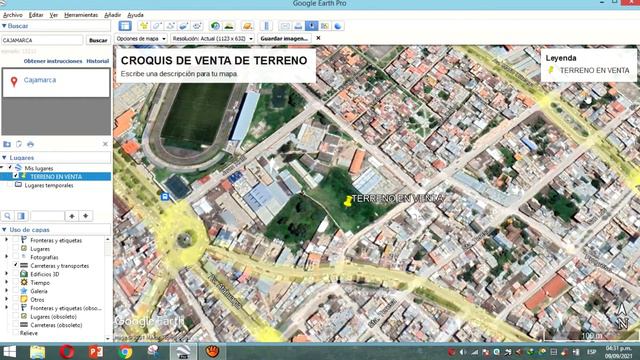This screenshot has height=360, width=640.
Task: Click the blue globe Earth icon
Action: (x=338, y=26)
